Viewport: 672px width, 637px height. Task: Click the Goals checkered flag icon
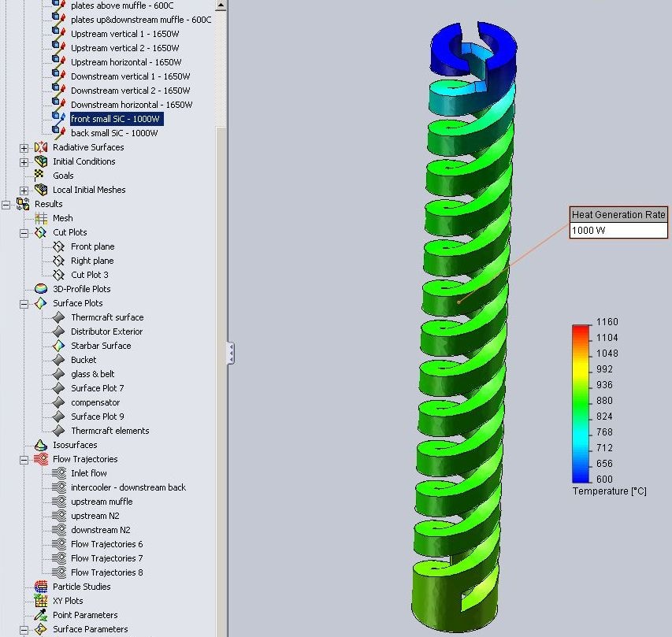pyautogui.click(x=39, y=175)
